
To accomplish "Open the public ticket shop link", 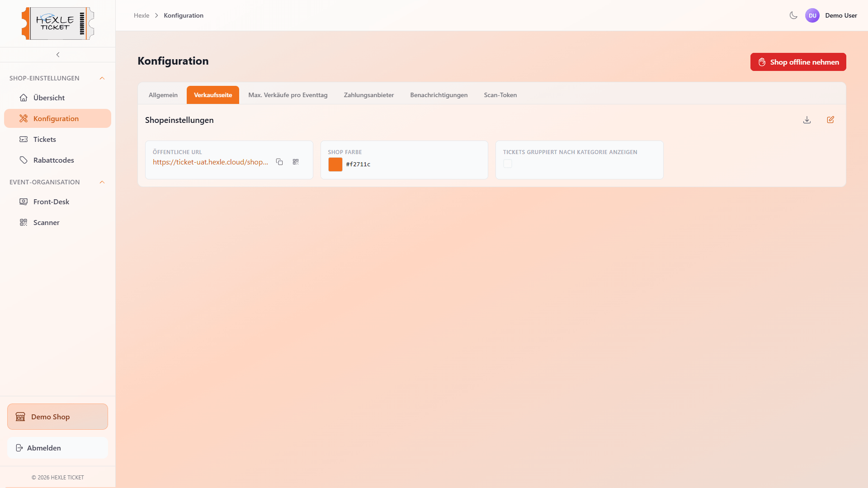I will (210, 162).
